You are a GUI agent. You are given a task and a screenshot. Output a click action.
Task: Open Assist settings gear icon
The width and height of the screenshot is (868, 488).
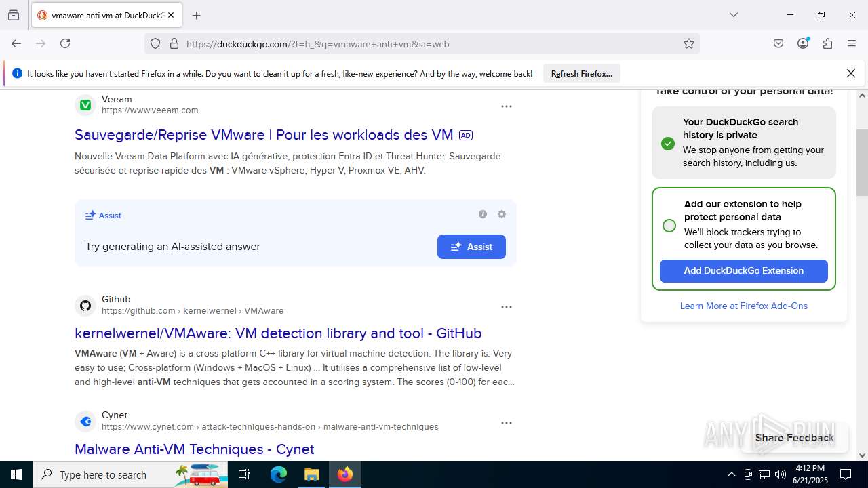tap(502, 214)
